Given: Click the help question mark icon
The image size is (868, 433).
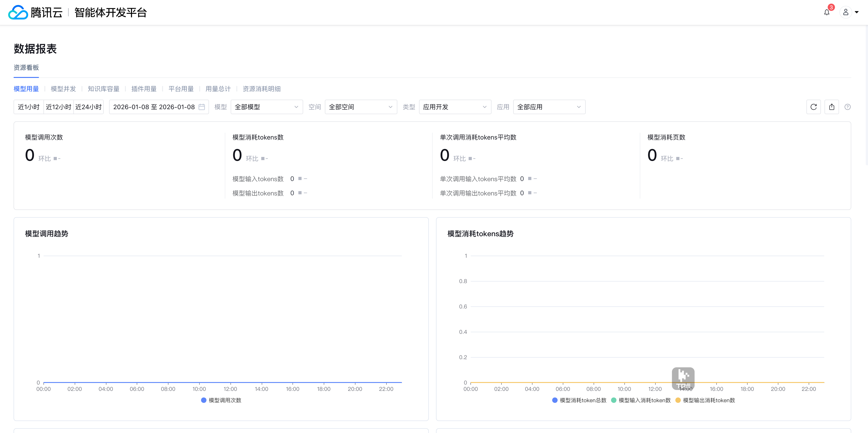Looking at the screenshot, I should point(848,107).
